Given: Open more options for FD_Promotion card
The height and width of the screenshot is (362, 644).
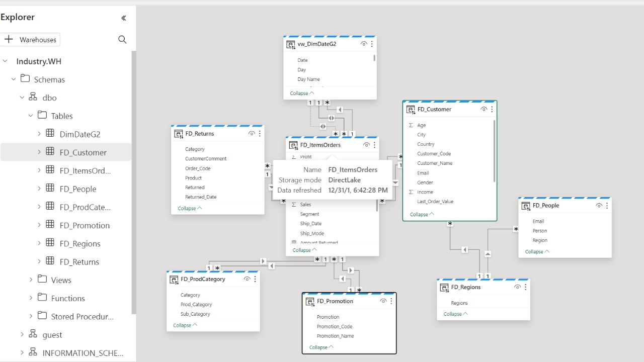Looking at the screenshot, I should pyautogui.click(x=391, y=301).
